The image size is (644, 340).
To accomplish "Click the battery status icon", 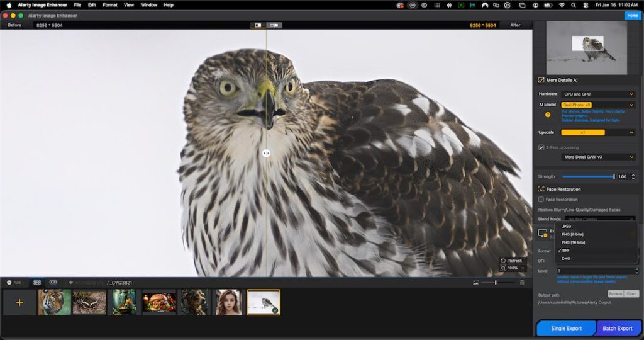I will pos(548,5).
